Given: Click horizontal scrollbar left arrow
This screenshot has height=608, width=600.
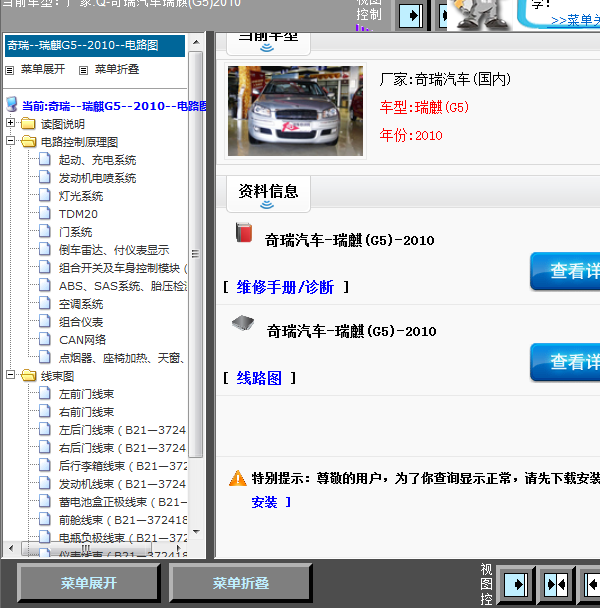Looking at the screenshot, I should pos(11,548).
